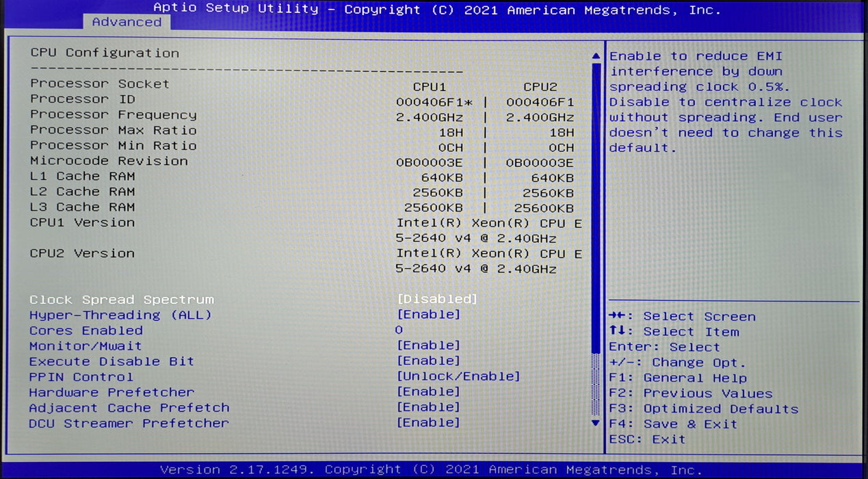Click the scrollbar down arrow

coord(596,424)
